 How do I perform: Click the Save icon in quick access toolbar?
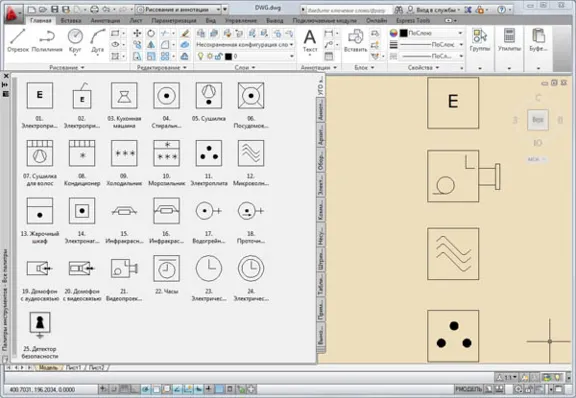(x=55, y=9)
